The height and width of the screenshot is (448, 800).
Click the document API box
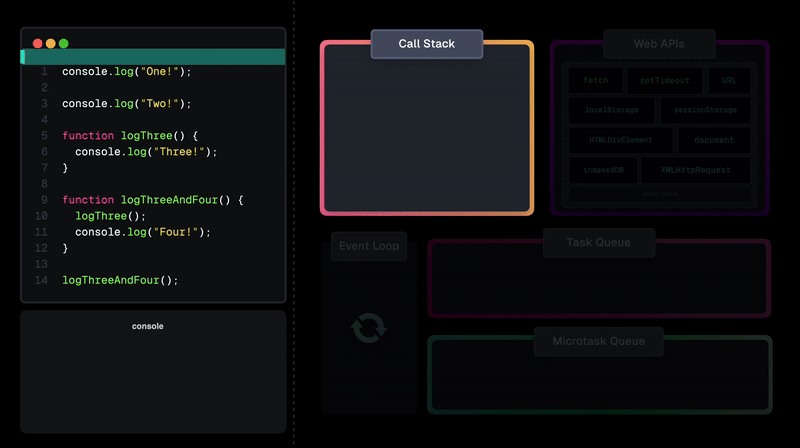714,140
